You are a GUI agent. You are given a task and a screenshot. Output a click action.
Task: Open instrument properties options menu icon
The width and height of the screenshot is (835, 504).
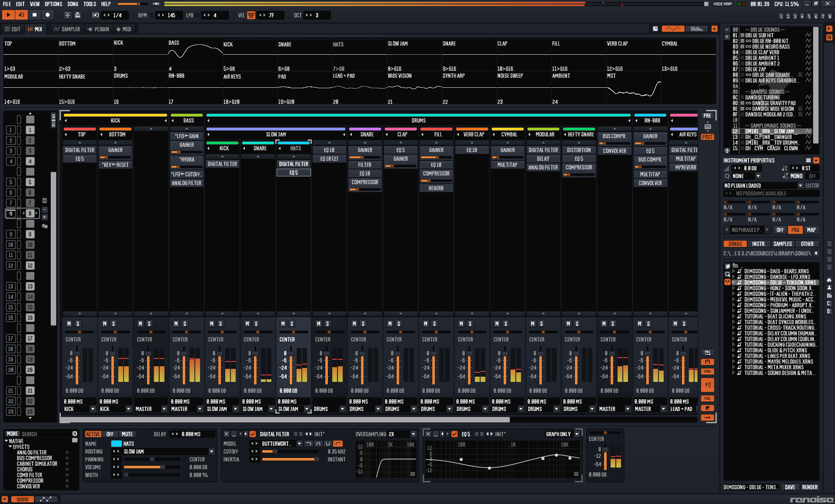coord(808,160)
